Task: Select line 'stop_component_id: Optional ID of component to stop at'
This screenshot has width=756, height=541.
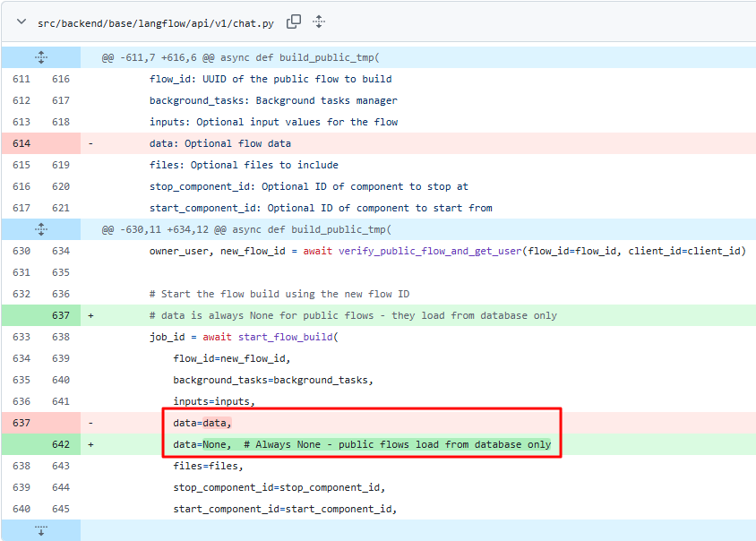Action: point(308,186)
